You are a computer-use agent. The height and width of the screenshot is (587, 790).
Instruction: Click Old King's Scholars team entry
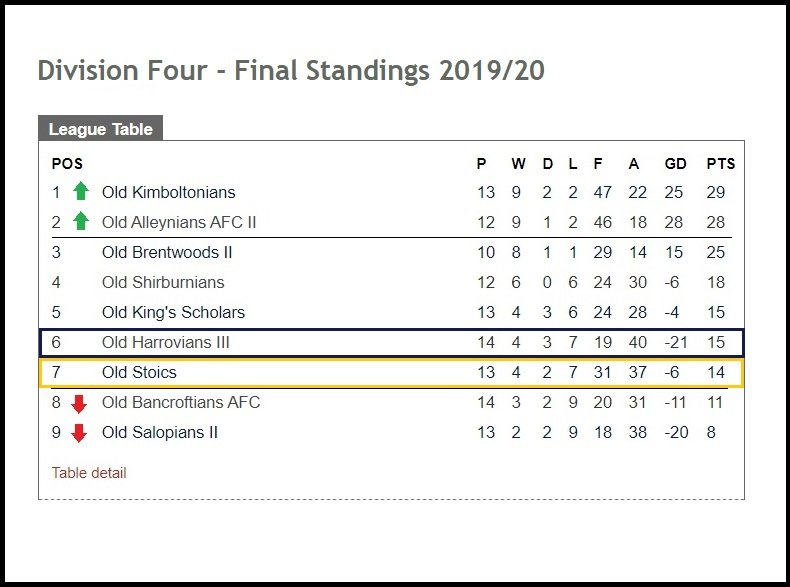pyautogui.click(x=173, y=312)
